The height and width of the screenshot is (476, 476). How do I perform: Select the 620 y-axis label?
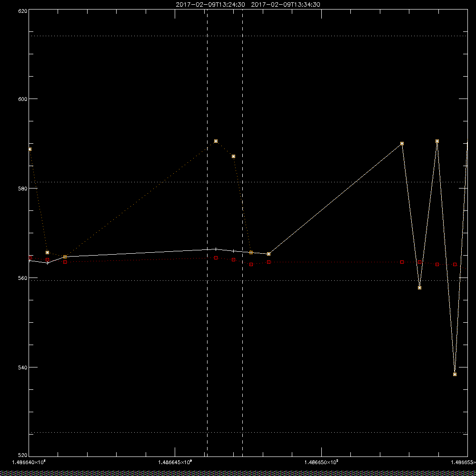pos(23,11)
